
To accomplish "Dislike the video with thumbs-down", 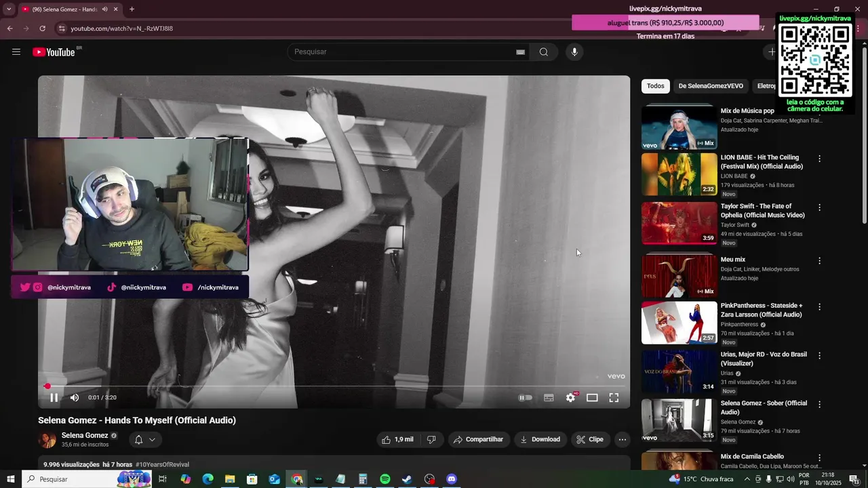I will [431, 439].
